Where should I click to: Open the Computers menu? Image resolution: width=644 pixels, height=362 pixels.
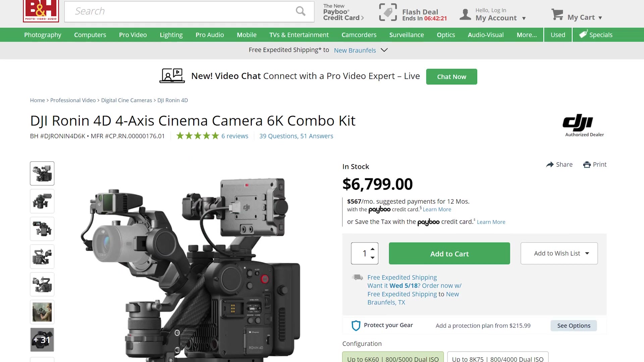[x=90, y=35]
